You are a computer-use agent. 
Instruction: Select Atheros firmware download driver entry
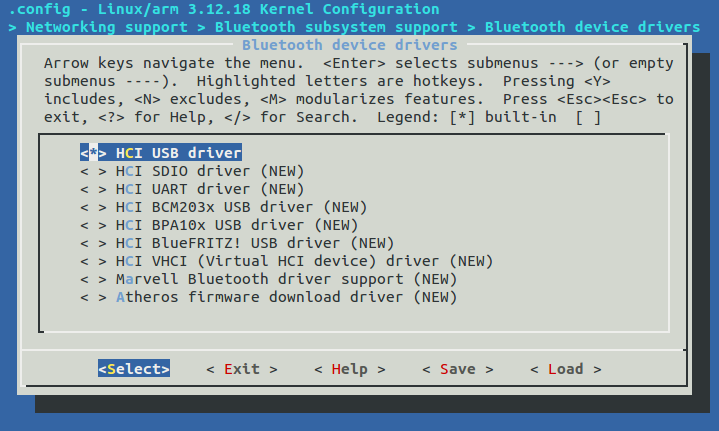point(287,297)
